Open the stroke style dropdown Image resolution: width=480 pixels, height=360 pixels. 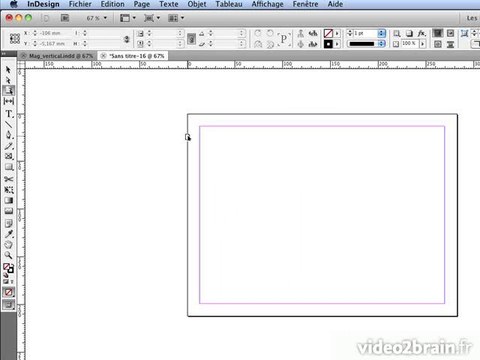click(382, 44)
